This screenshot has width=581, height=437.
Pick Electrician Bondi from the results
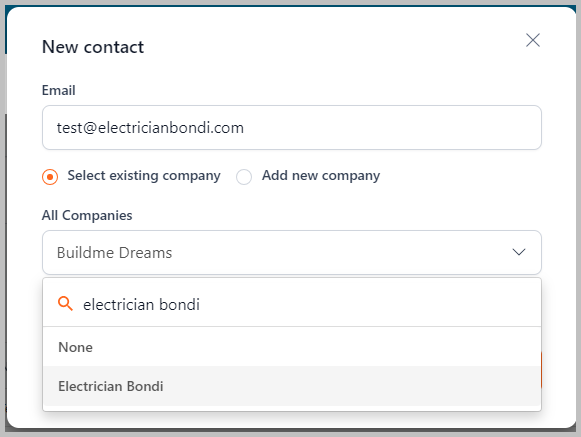pyautogui.click(x=292, y=386)
